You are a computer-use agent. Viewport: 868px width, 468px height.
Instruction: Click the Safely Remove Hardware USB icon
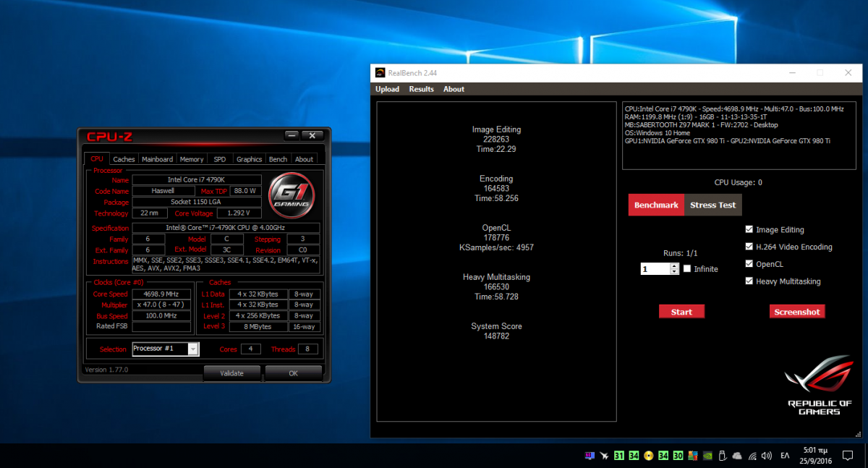[722, 456]
